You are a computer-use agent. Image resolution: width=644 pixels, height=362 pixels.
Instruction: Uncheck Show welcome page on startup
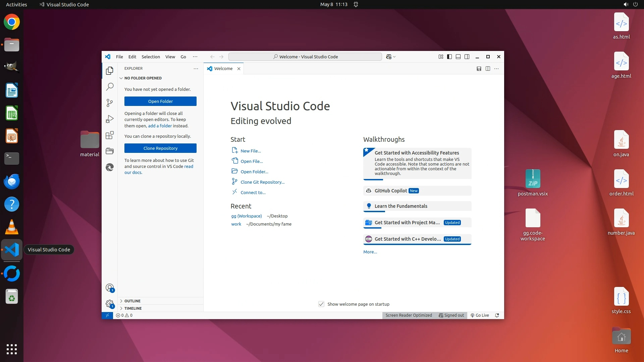pos(321,304)
